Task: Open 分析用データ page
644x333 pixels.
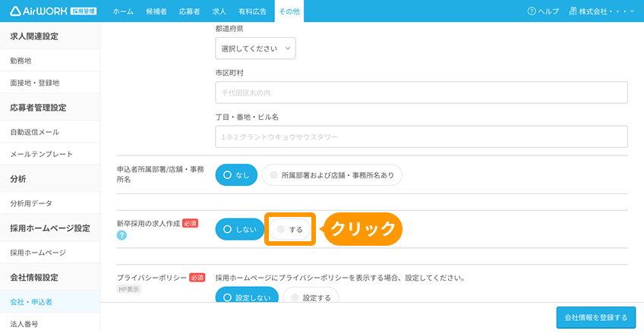Action: [50, 203]
